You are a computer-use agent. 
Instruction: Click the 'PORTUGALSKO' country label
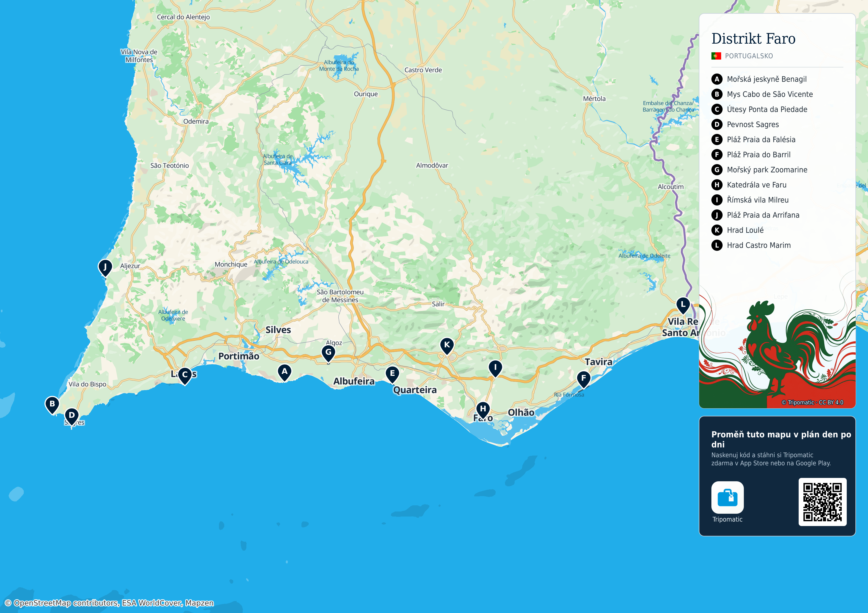click(749, 56)
